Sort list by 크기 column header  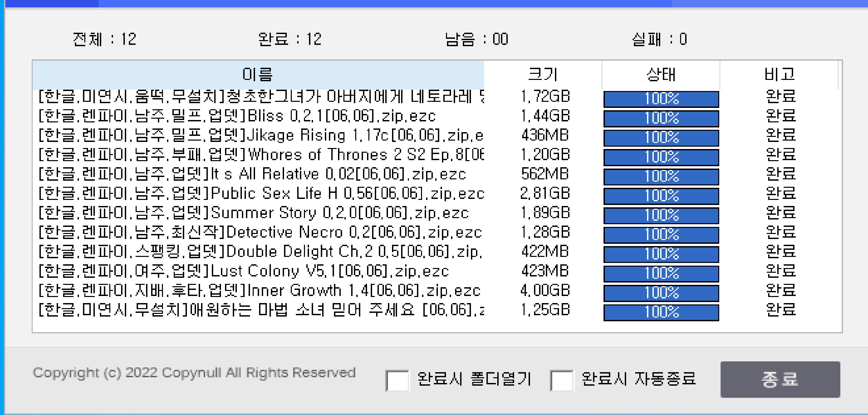pos(542,75)
